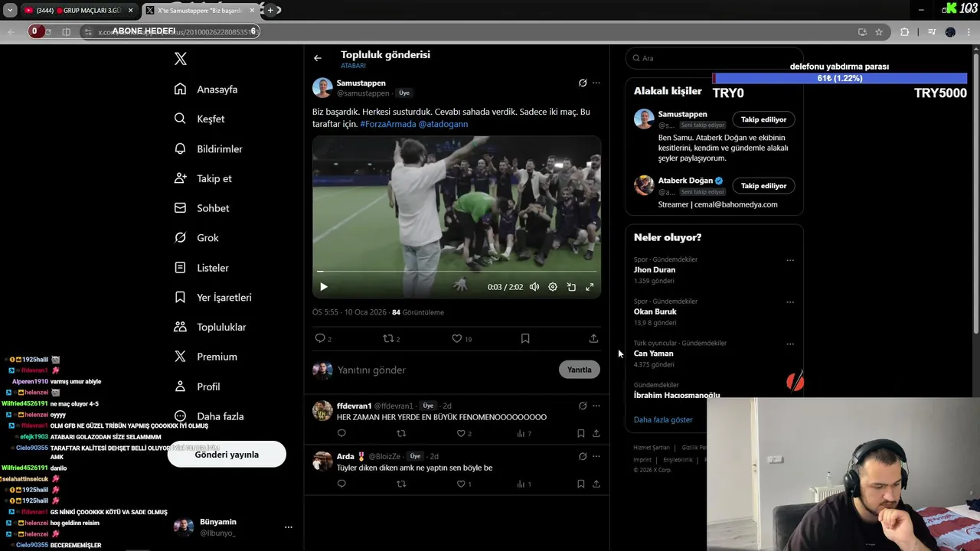
Task: Reply to ffdevran1's comment
Action: (341, 434)
